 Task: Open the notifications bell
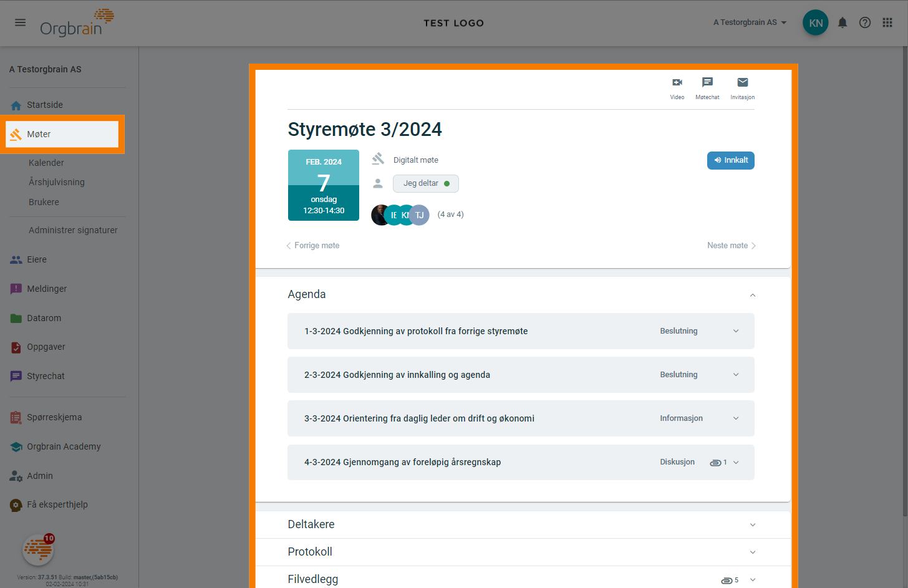point(843,22)
